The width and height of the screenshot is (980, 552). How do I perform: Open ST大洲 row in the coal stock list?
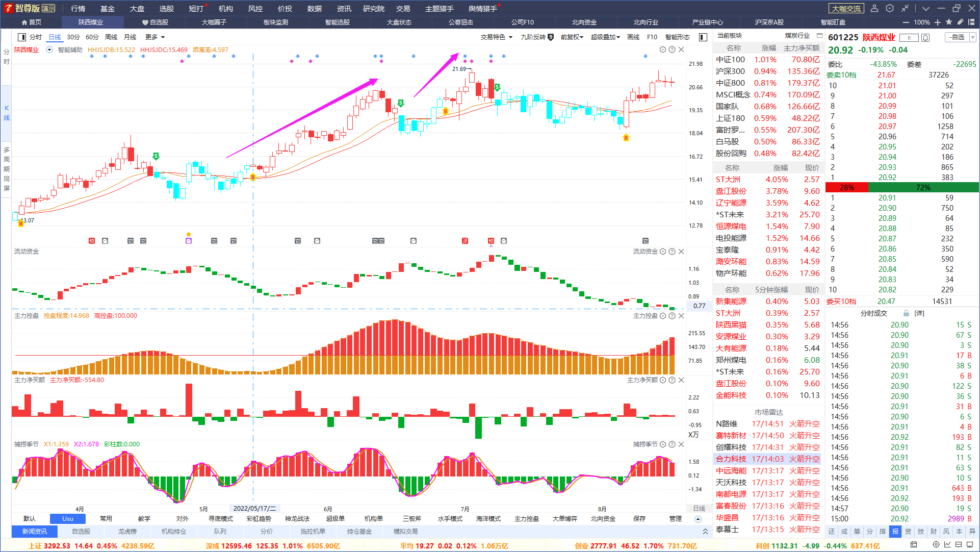click(x=768, y=180)
